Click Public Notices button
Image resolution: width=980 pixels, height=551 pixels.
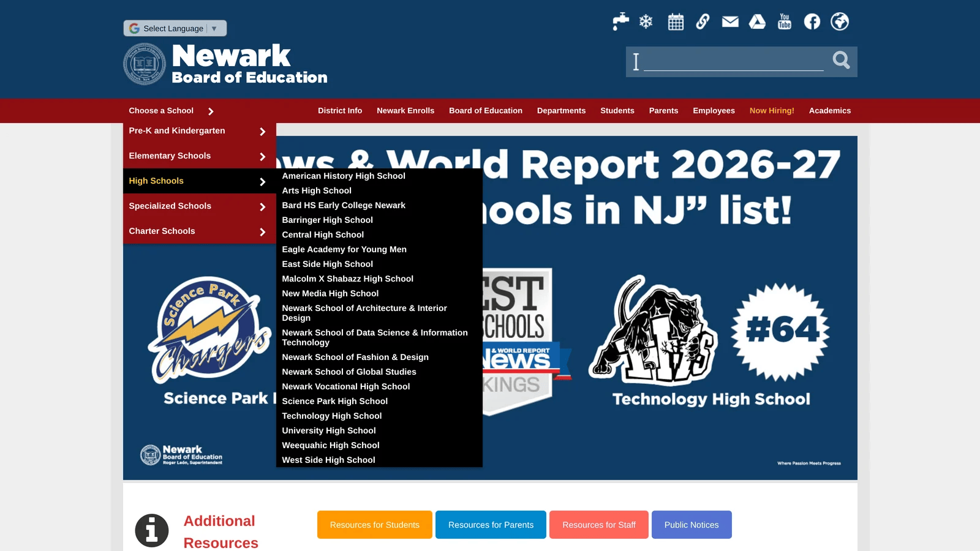tap(692, 525)
